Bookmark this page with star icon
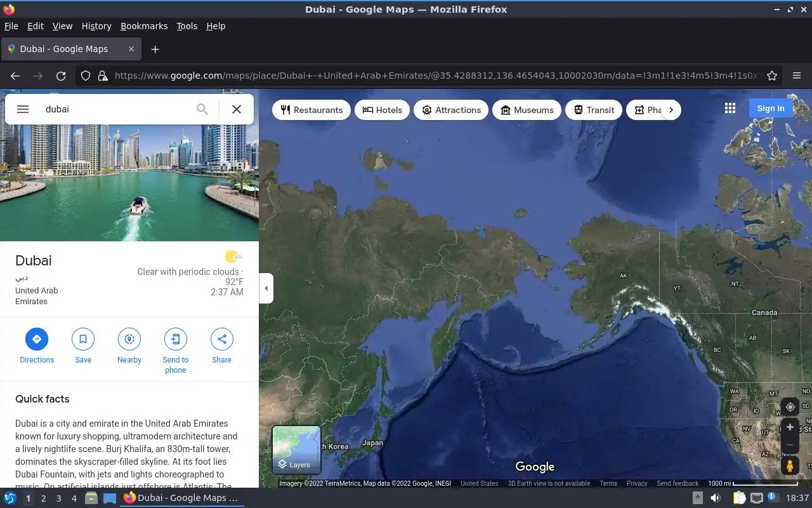The height and width of the screenshot is (508, 812). (772, 76)
